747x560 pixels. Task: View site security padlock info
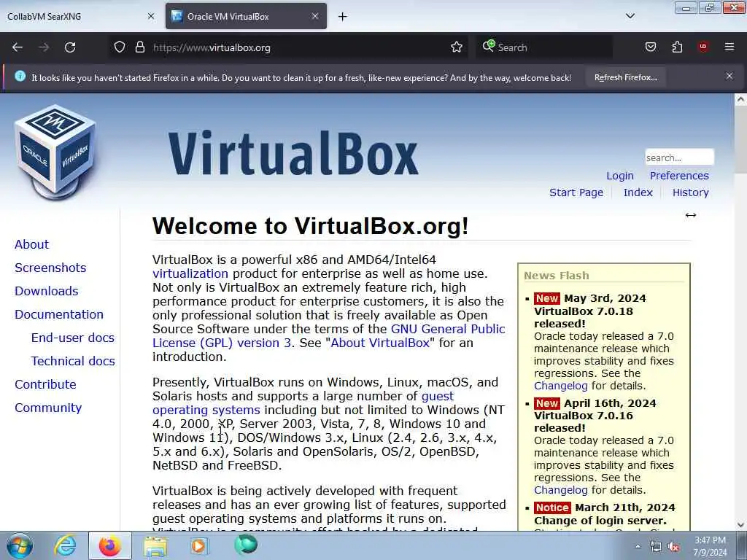(x=139, y=47)
